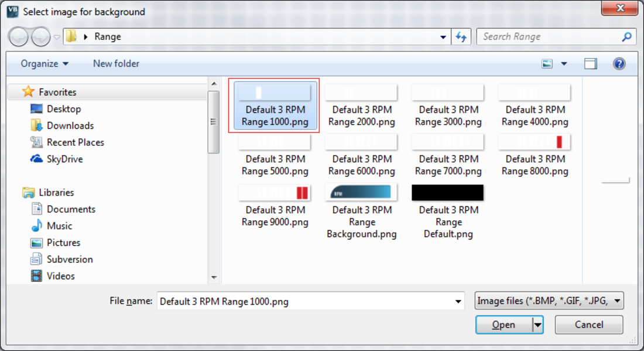644x351 pixels.
Task: Open Desktop in Favorites
Action: [x=64, y=109]
